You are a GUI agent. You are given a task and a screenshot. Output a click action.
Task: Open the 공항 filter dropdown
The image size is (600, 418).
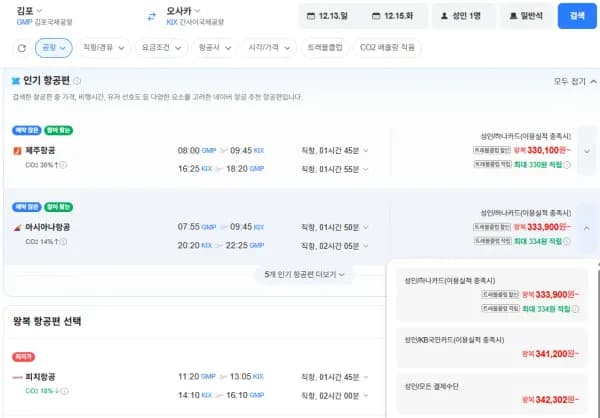[54, 48]
